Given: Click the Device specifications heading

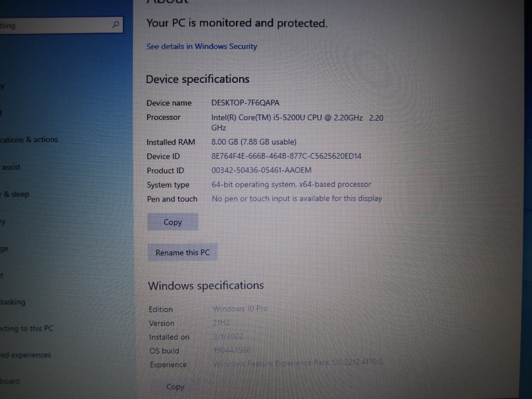Looking at the screenshot, I should pyautogui.click(x=198, y=79).
